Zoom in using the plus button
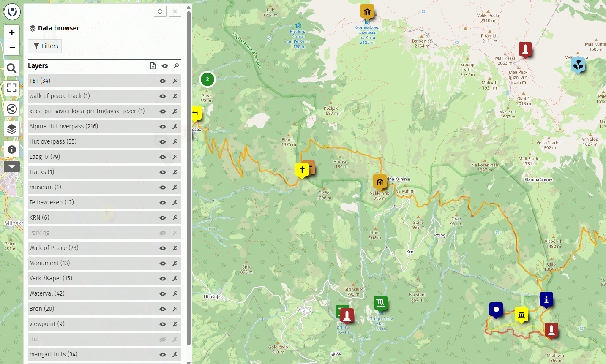This screenshot has height=364, width=606. 11,32
